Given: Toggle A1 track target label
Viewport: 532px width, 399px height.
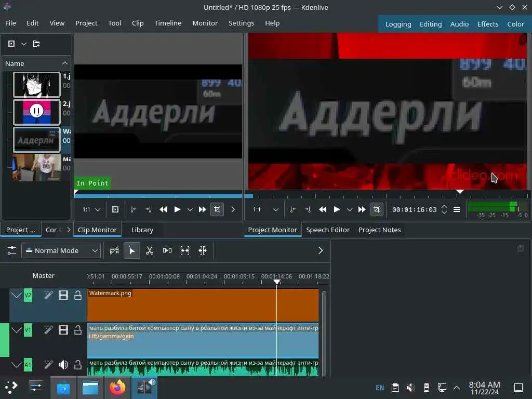Looking at the screenshot, I should click(28, 365).
